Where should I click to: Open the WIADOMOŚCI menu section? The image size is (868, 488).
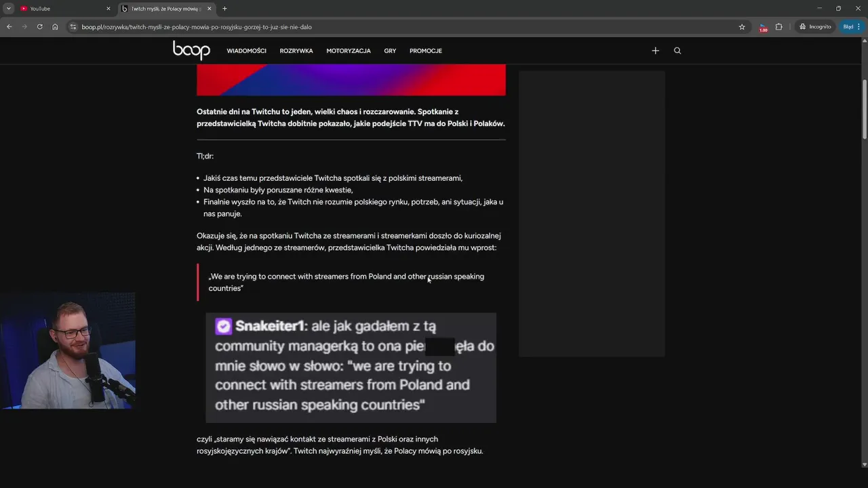tap(246, 51)
